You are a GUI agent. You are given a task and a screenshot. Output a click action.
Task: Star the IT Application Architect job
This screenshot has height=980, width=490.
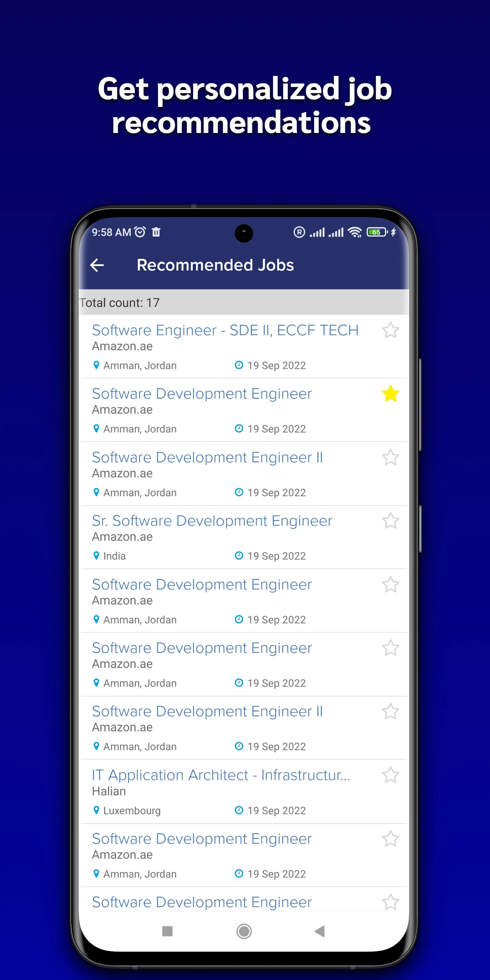coord(391,775)
